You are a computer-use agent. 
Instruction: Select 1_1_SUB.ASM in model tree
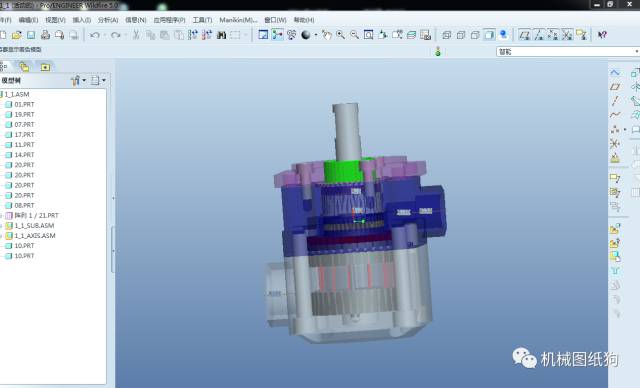tap(34, 225)
